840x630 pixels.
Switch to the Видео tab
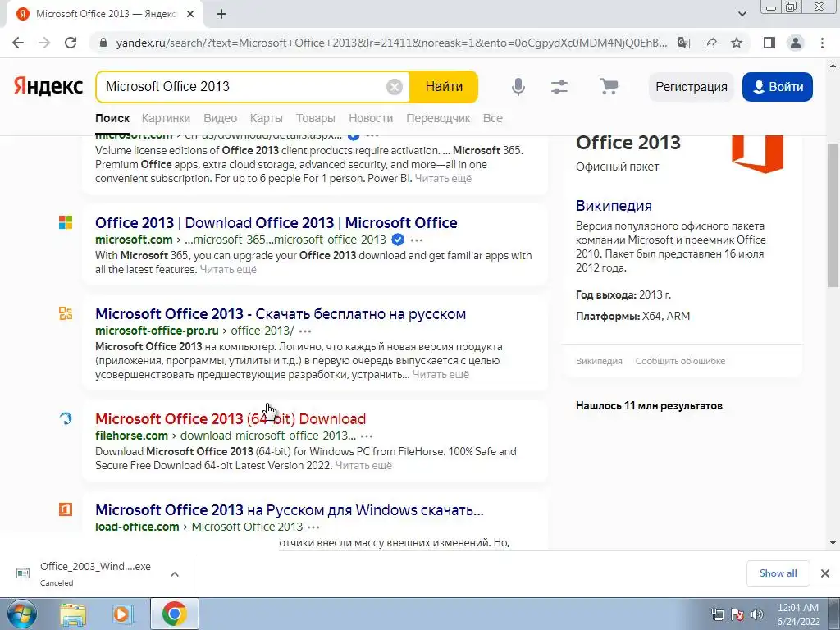[220, 118]
